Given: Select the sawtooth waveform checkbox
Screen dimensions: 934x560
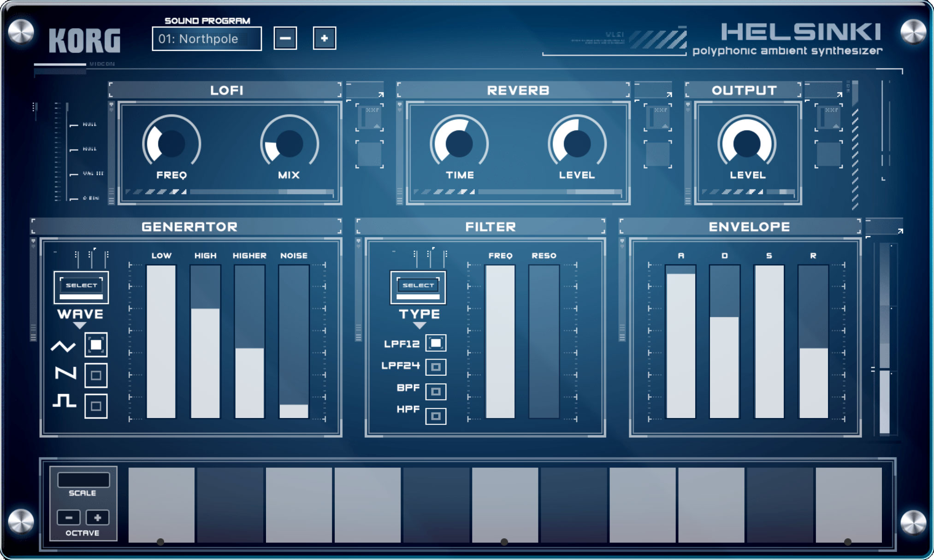Looking at the screenshot, I should coord(96,375).
